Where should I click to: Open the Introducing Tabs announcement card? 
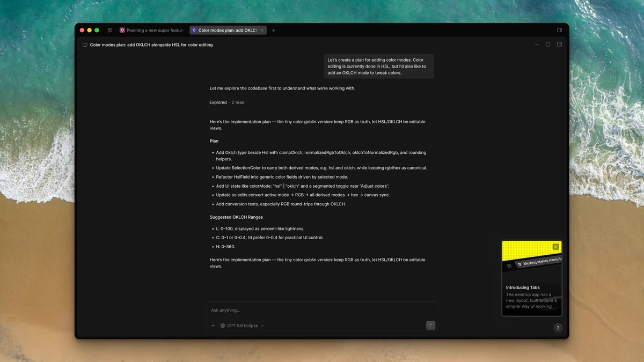532,278
